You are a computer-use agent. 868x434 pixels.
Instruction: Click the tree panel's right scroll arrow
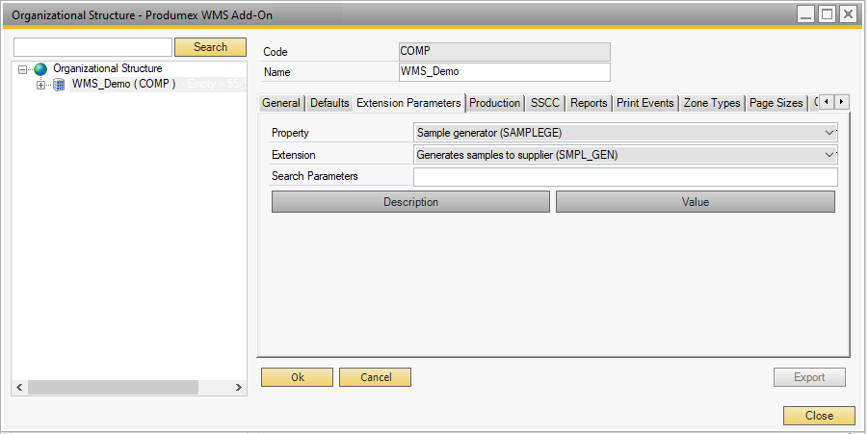pos(240,387)
